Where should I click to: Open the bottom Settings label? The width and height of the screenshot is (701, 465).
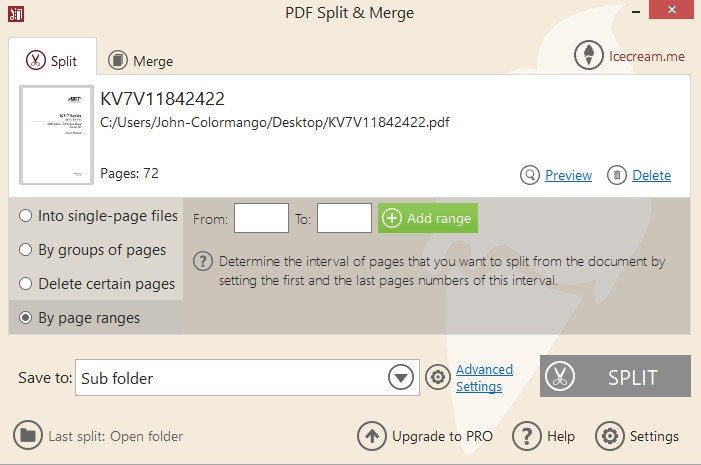tap(654, 436)
